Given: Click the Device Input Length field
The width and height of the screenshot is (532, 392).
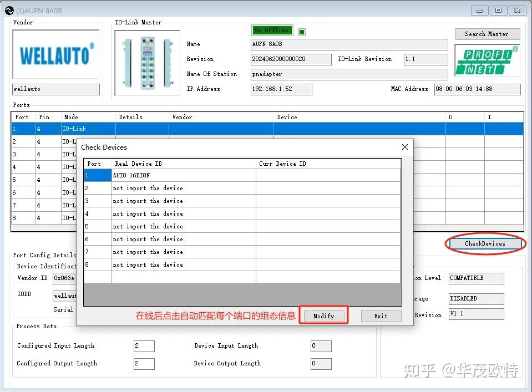Looking at the screenshot, I should [321, 346].
